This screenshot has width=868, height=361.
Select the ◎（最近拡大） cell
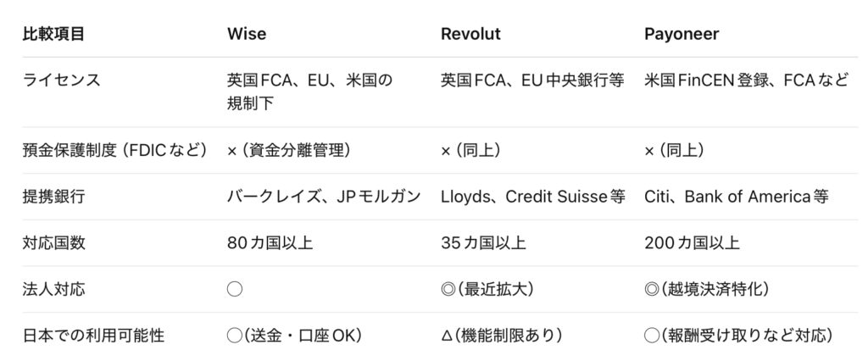point(487,289)
